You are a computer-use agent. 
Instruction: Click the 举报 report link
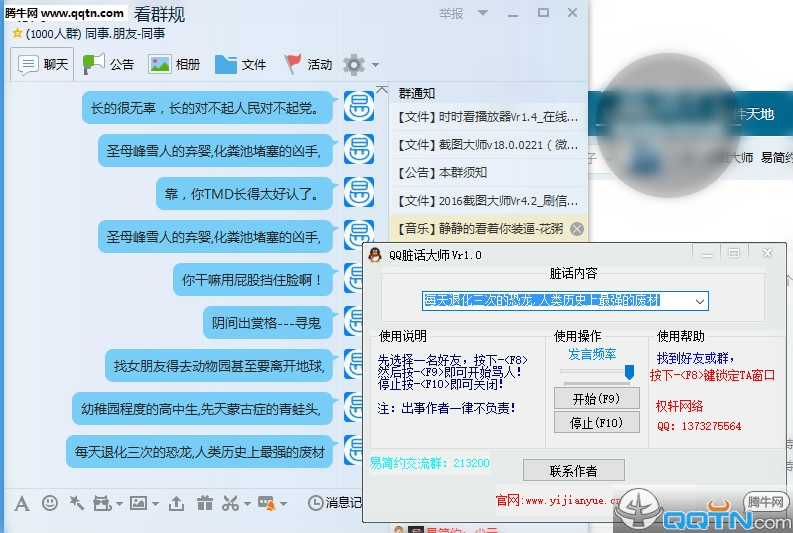(451, 13)
